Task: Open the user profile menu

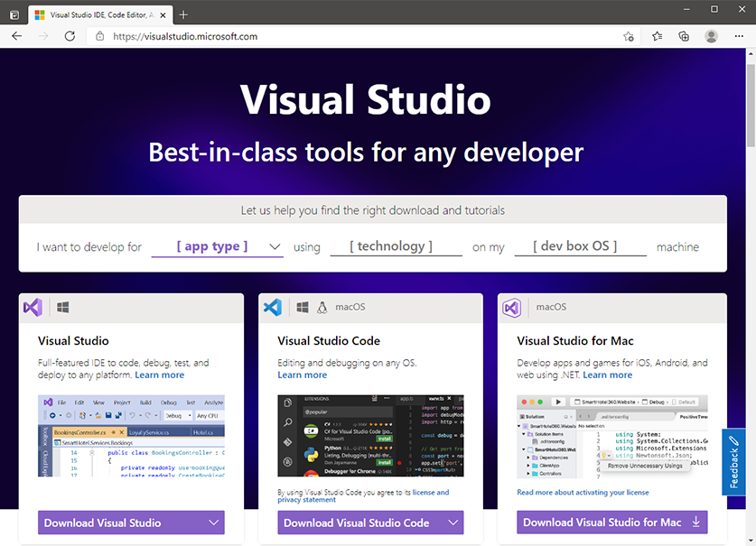Action: click(711, 36)
